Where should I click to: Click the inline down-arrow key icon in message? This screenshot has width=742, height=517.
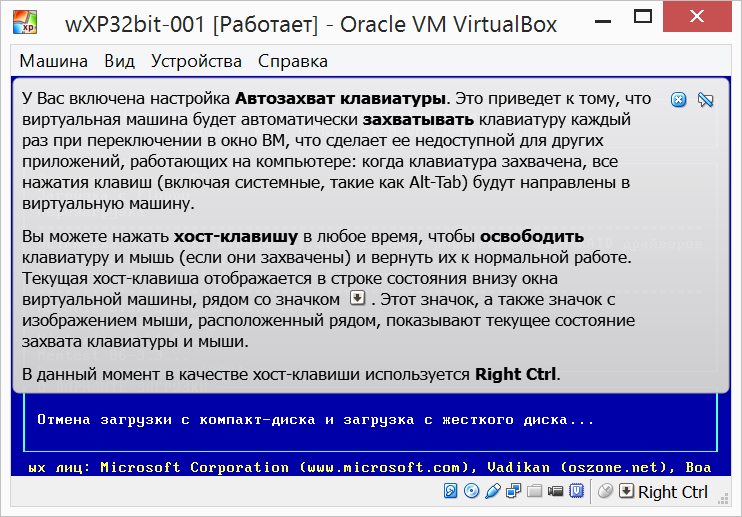(357, 298)
